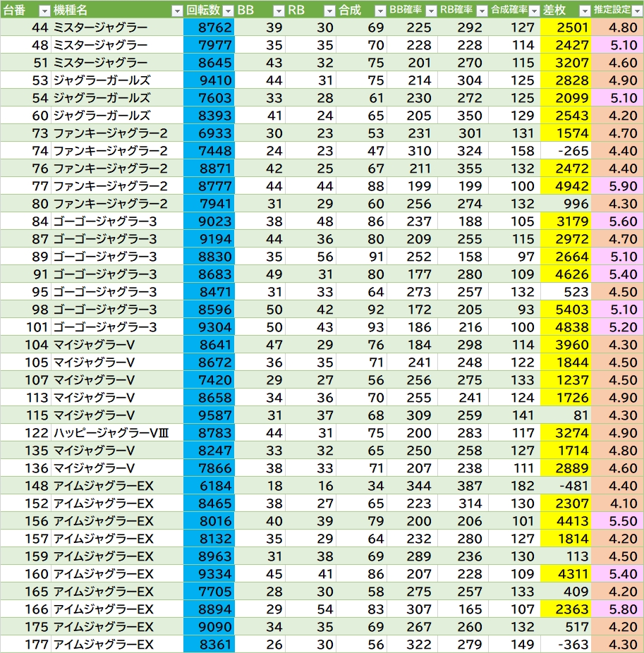Screen dimensions: 644x653
Task: Open the 回転数 column filter dropdown
Action: point(229,11)
